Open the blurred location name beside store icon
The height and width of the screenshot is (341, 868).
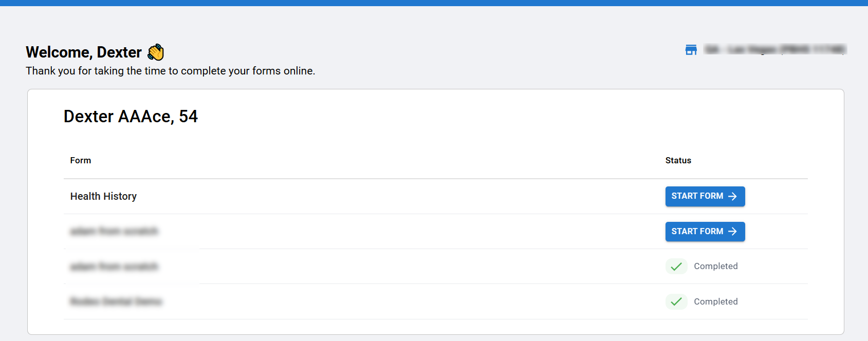click(774, 50)
